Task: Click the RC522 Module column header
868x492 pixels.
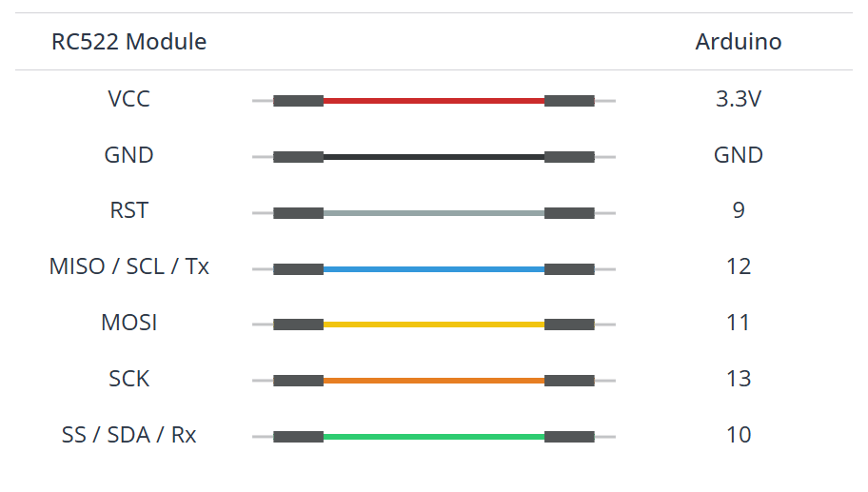Action: [128, 42]
